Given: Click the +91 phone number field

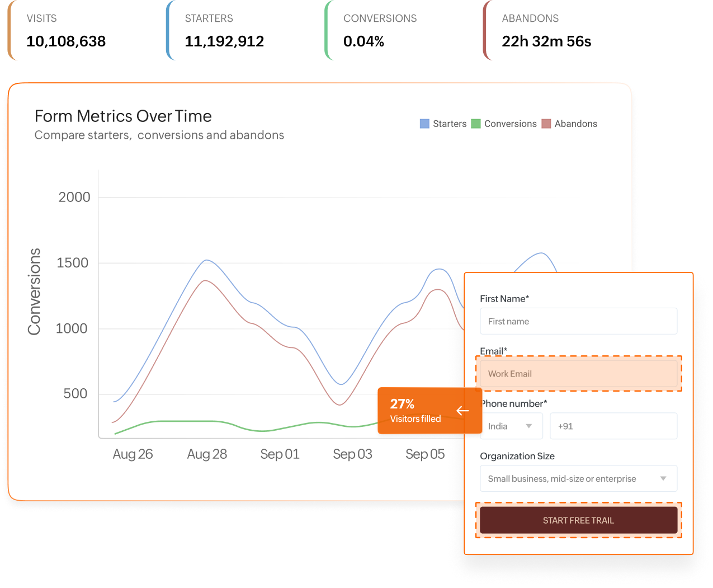Looking at the screenshot, I should [x=613, y=426].
